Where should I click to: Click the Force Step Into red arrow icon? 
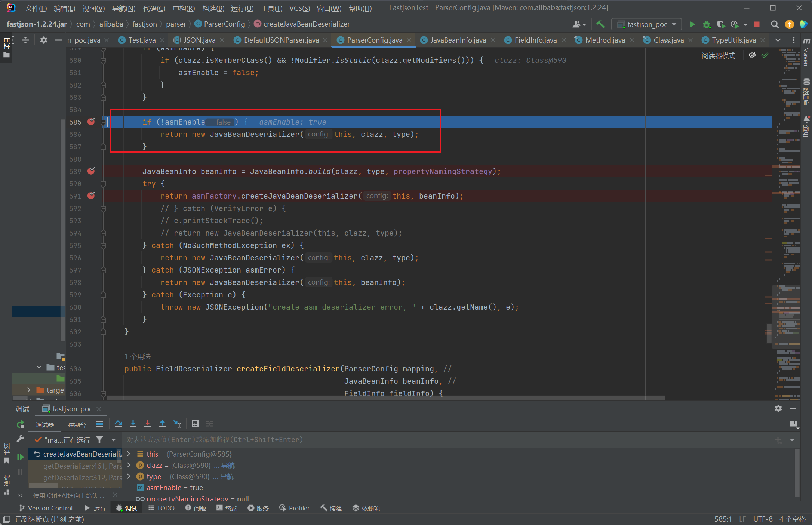point(148,424)
